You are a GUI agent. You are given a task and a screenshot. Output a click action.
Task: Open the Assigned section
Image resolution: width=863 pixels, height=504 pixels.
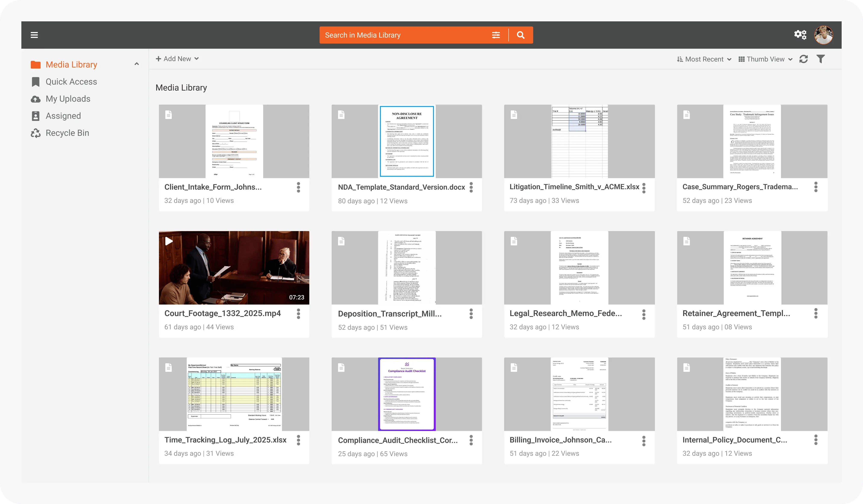click(63, 116)
